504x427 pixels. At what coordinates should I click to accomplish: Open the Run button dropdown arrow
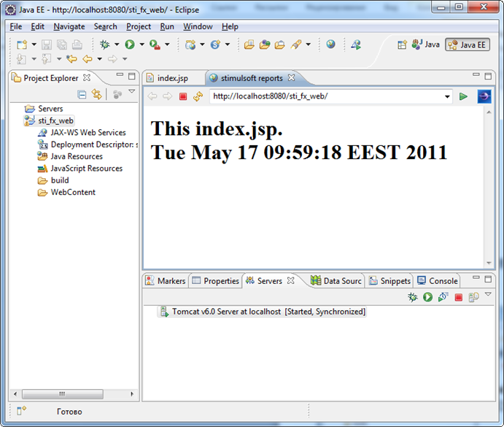coord(141,45)
